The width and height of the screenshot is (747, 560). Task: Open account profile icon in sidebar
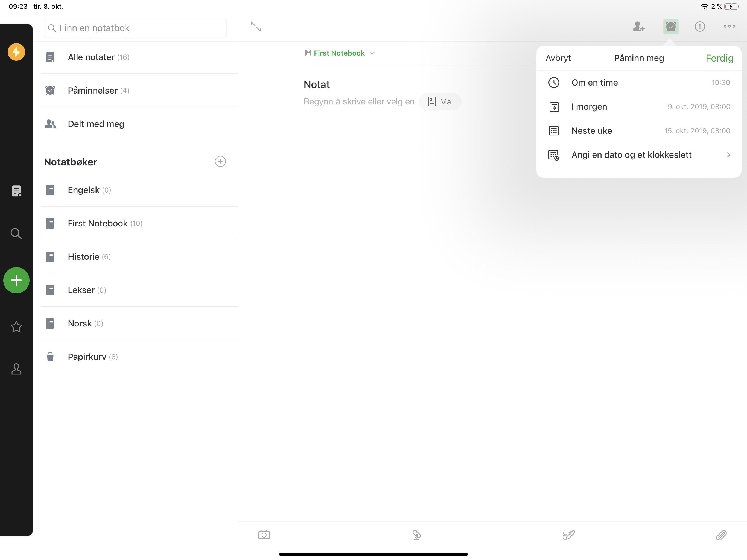16,369
